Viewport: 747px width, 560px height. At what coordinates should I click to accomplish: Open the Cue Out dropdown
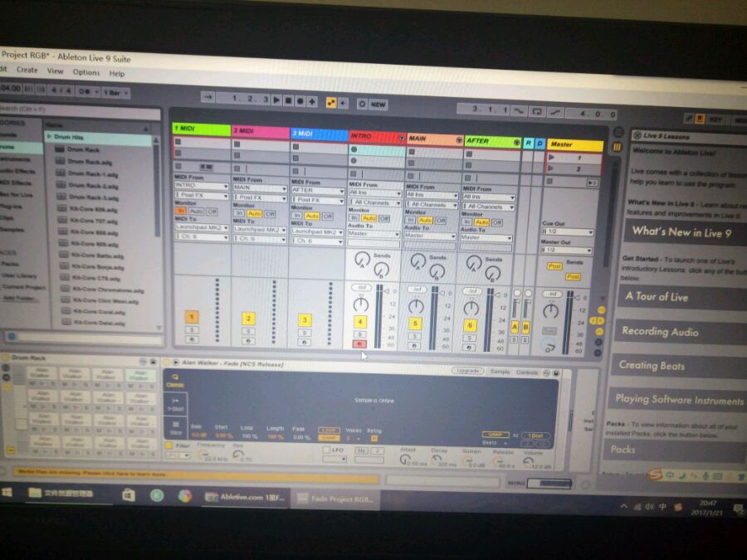click(x=568, y=232)
